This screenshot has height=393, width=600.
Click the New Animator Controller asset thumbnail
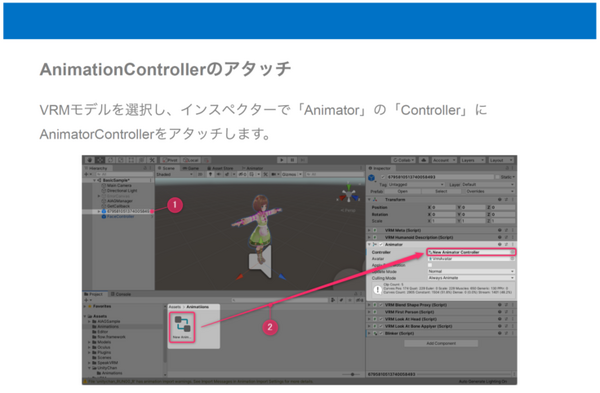tap(182, 326)
